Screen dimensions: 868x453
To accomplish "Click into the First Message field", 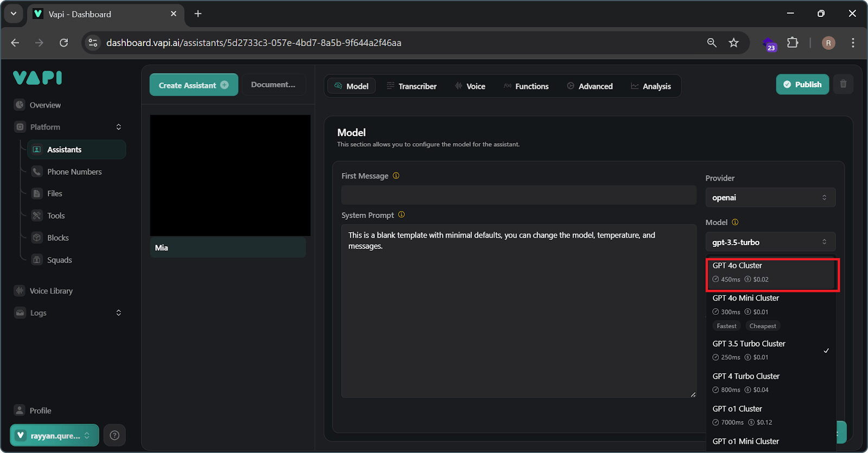I will (x=519, y=195).
